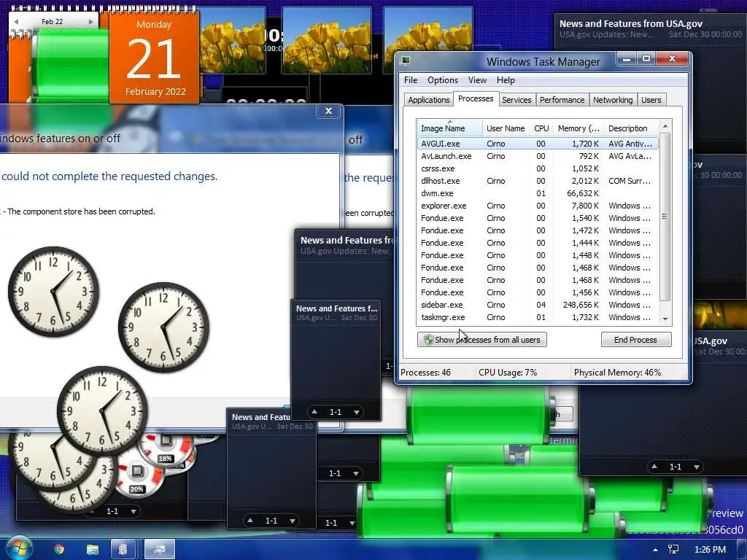Image resolution: width=747 pixels, height=560 pixels.
Task: Open the network icon in the tray
Action: 673,550
